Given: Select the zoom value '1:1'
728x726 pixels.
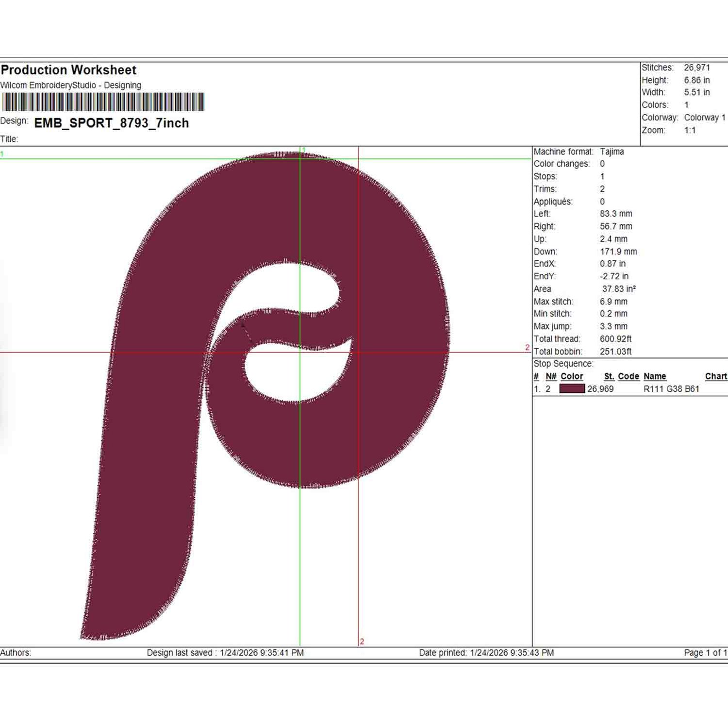Looking at the screenshot, I should click(x=690, y=130).
